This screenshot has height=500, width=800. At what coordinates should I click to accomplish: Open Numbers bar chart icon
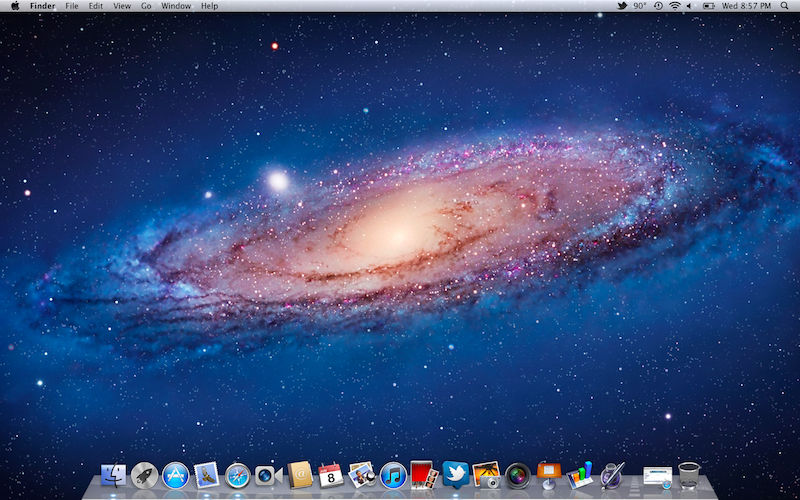(580, 474)
